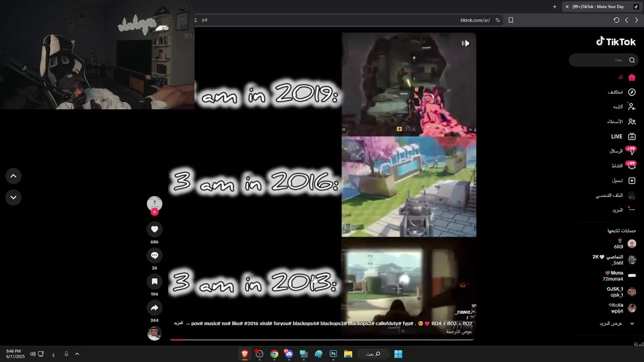Select TikTok - Make Your Day tab
The width and height of the screenshot is (644, 362).
tap(601, 7)
